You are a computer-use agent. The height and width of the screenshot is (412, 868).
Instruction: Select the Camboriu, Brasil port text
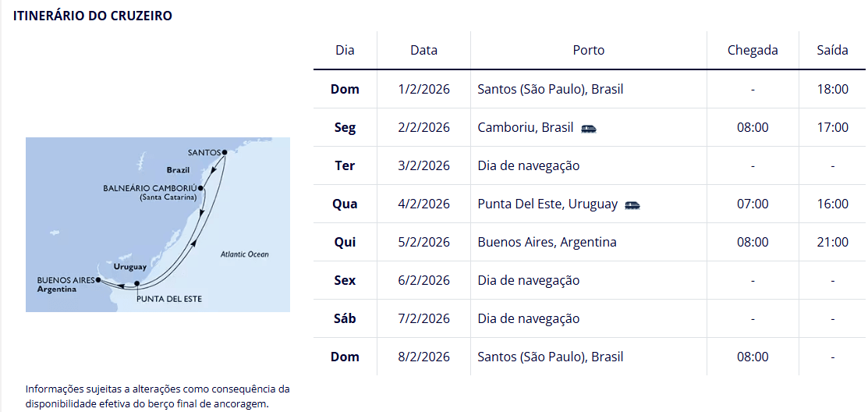tap(525, 127)
